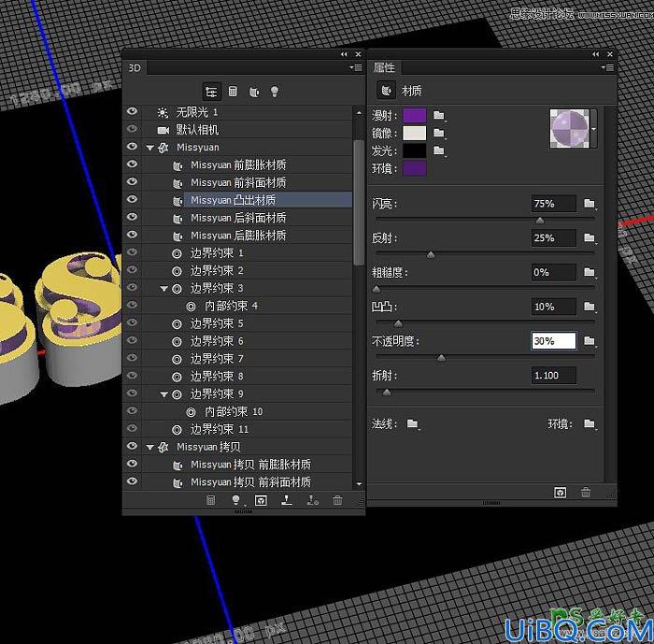Open roughness (粗糙度) texture folder icon
This screenshot has height=644, width=654.
point(590,273)
